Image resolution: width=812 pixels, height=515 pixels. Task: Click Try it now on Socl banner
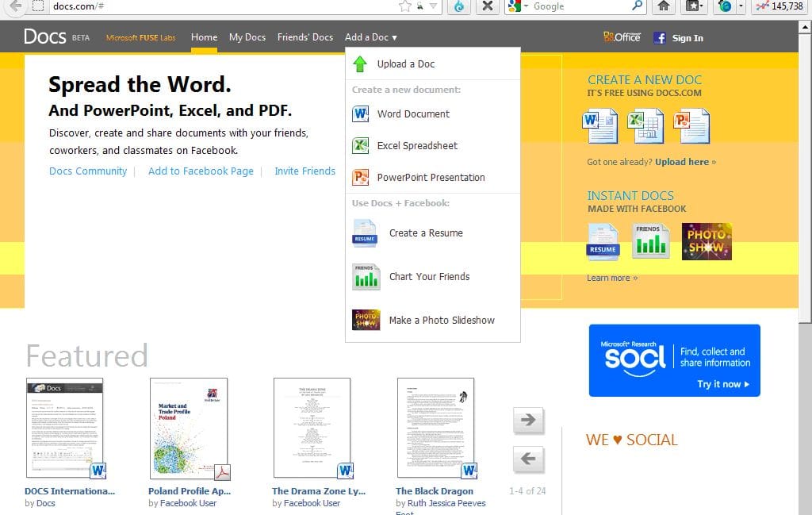click(723, 384)
